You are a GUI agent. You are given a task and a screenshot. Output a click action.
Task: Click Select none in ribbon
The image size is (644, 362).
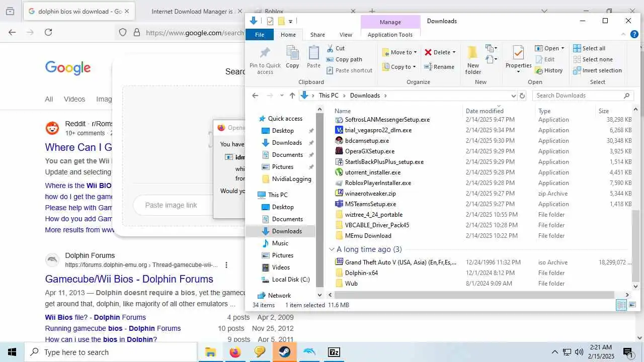pos(593,59)
